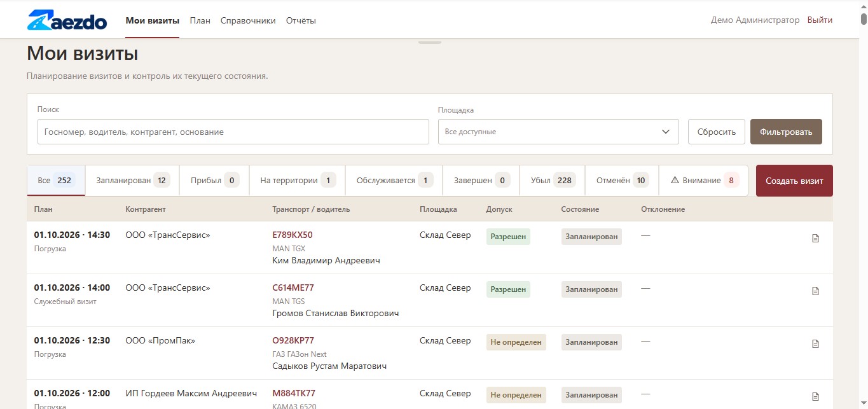This screenshot has width=868, height=409.
Task: Click Разрешен badge in the E789KX50 row
Action: pyautogui.click(x=508, y=237)
